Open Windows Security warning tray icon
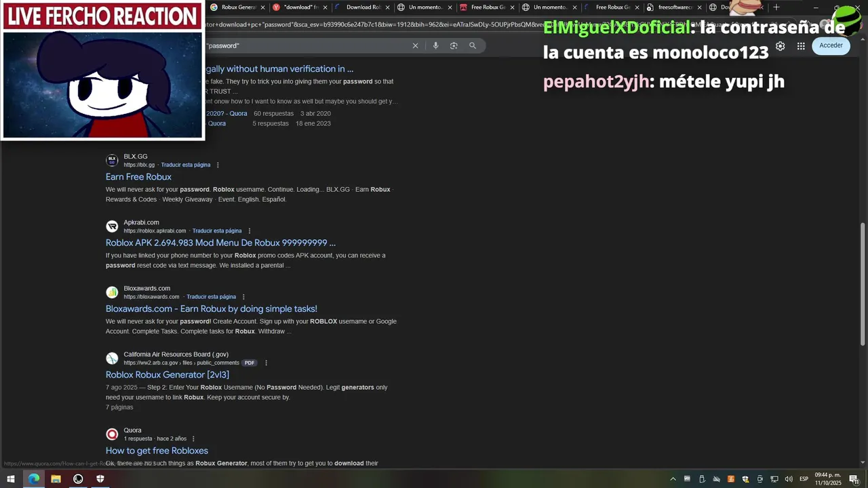Viewport: 868px width, 488px height. point(745,479)
